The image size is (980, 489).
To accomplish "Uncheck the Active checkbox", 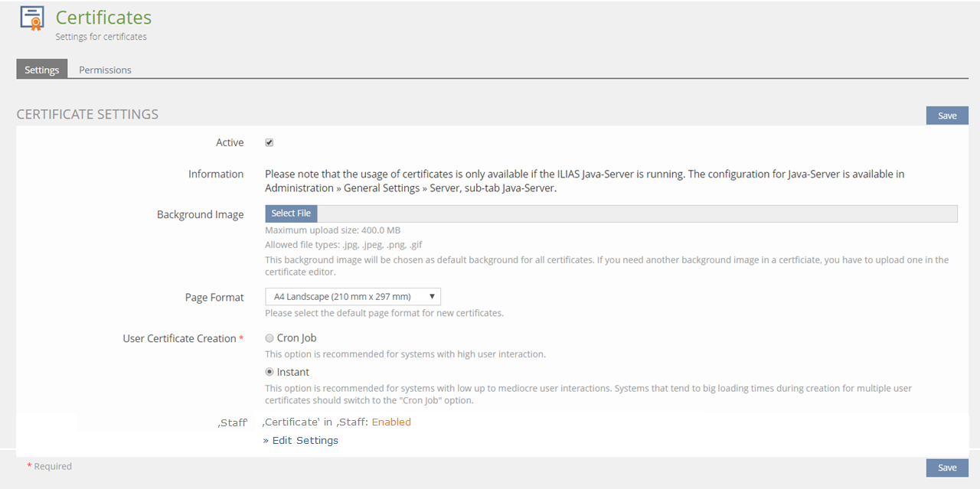I will tap(269, 142).
